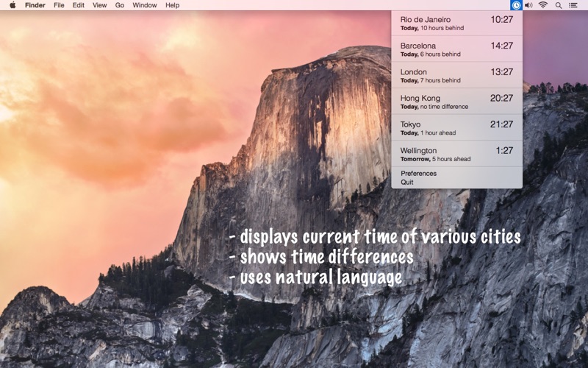Open the volume speaker icon in menu bar

(528, 5)
